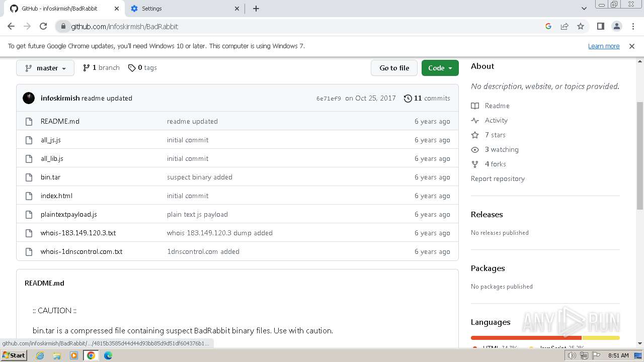Open whois-1dnscontrol.com.txt file
The width and height of the screenshot is (644, 362).
tap(82, 251)
